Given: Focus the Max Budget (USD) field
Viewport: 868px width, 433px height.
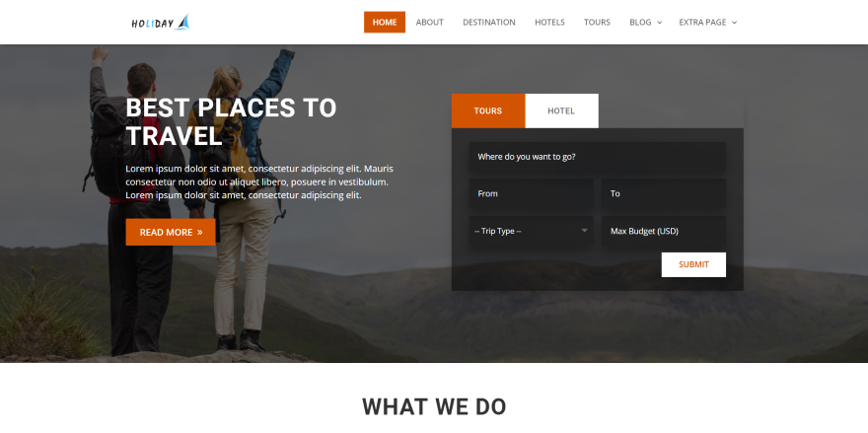Looking at the screenshot, I should click(x=664, y=231).
